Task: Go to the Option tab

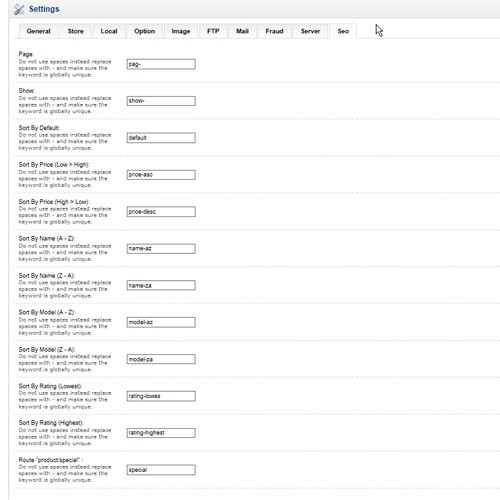Action: [x=144, y=31]
